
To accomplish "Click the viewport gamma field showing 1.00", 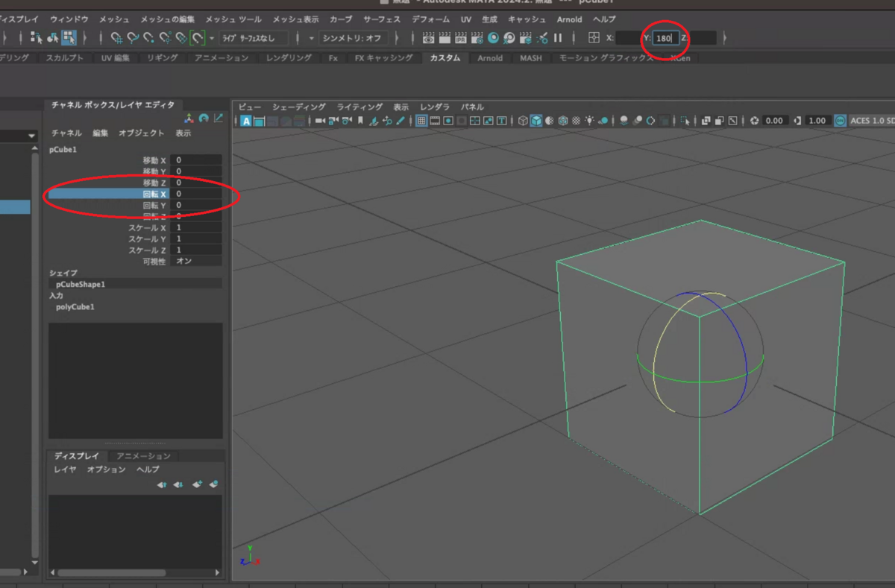I will 817,121.
